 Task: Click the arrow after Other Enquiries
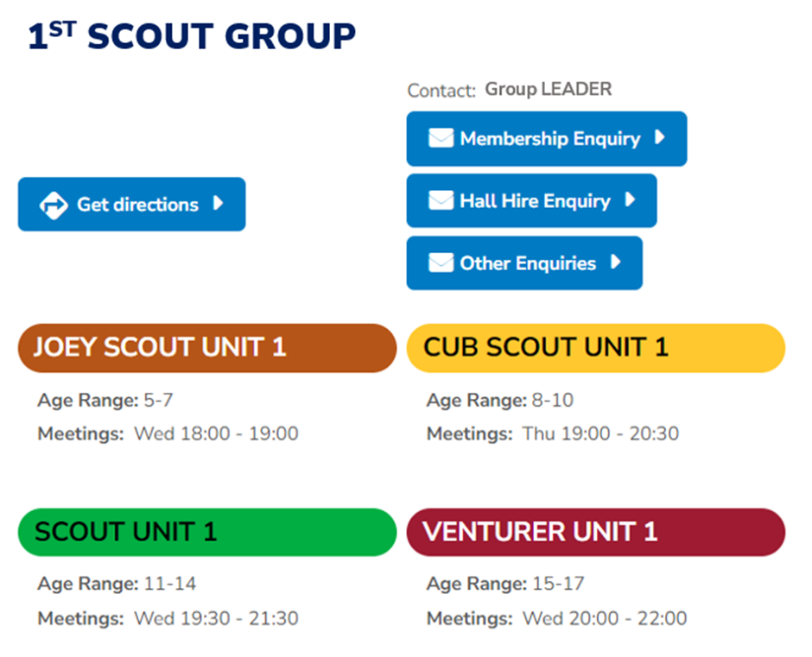click(x=616, y=262)
